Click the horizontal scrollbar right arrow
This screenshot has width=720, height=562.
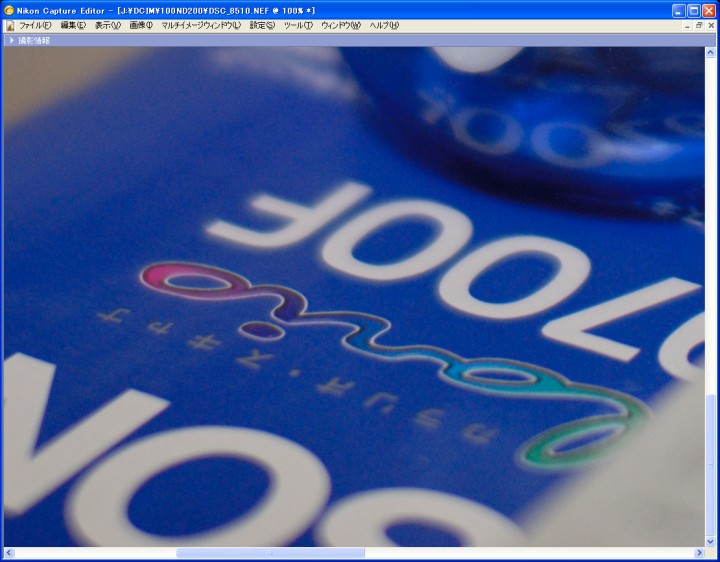(699, 553)
